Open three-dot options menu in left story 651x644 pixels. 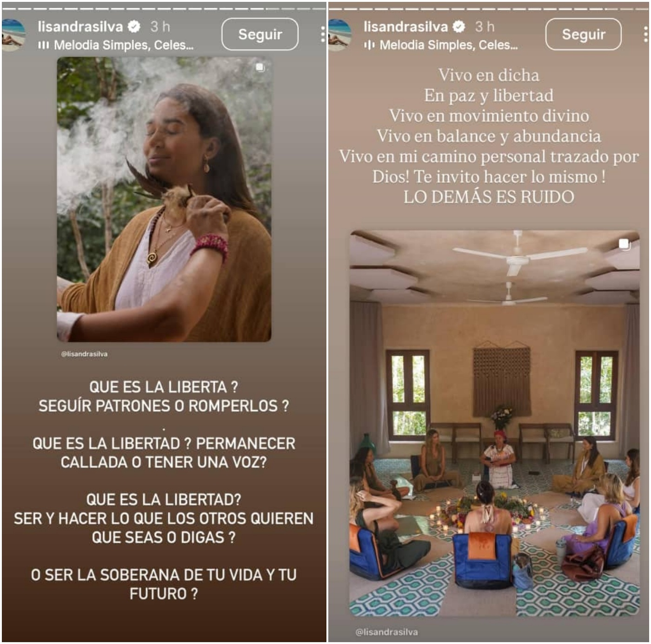point(322,34)
